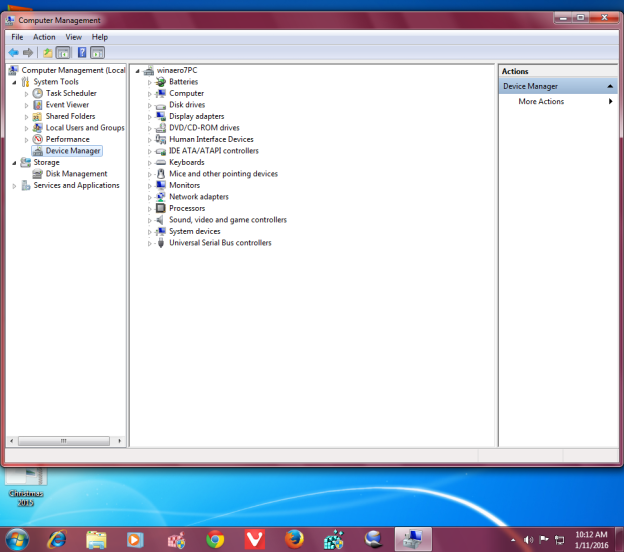Open the View menu

[74, 37]
